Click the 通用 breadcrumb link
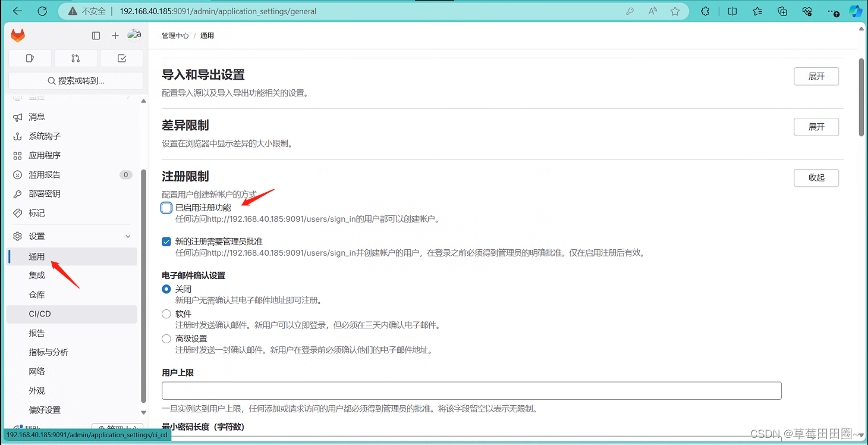The height and width of the screenshot is (445, 868). 207,36
